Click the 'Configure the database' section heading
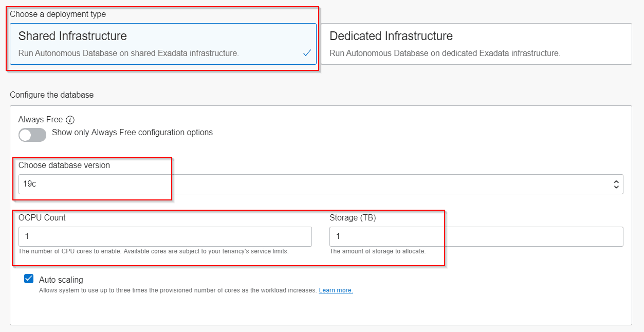644x332 pixels. tap(51, 95)
